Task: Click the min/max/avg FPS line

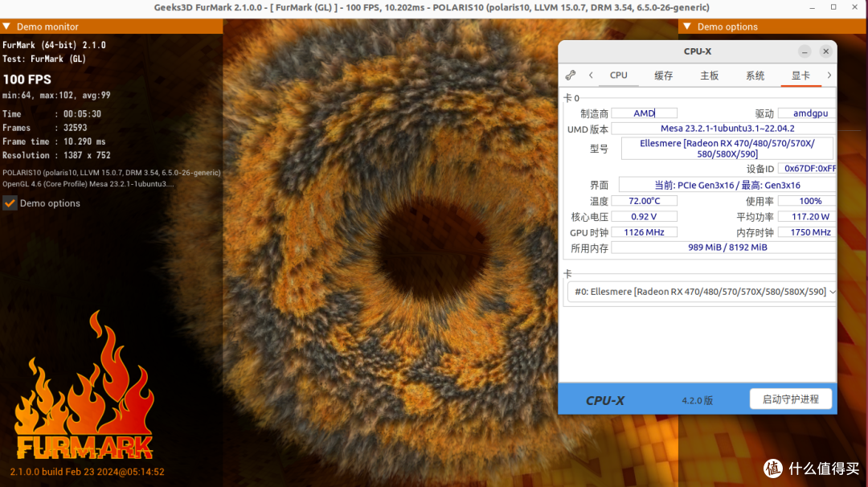Action: [x=56, y=95]
